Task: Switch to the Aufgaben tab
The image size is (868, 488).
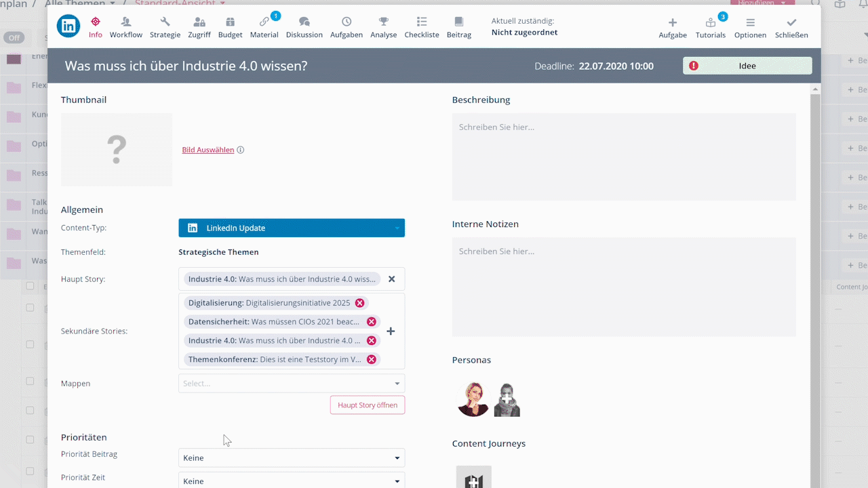Action: coord(346,27)
